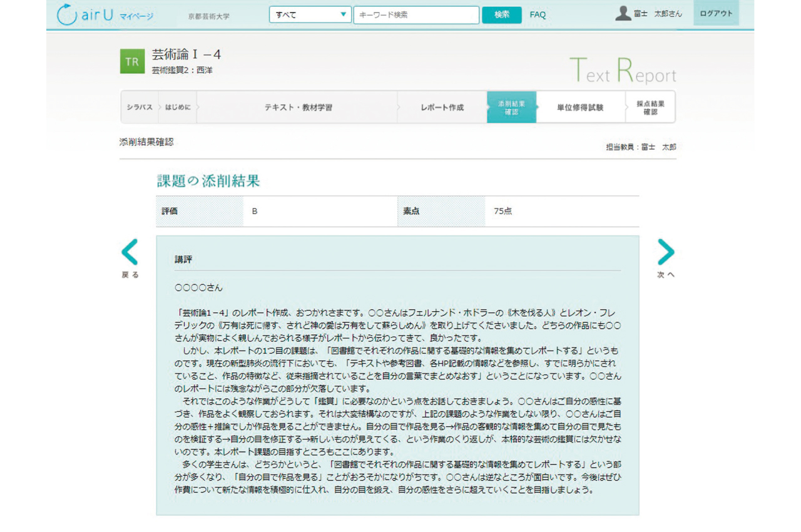The height and width of the screenshot is (532, 801).
Task: Select the 添削結果確認 active step tab
Action: [x=511, y=108]
